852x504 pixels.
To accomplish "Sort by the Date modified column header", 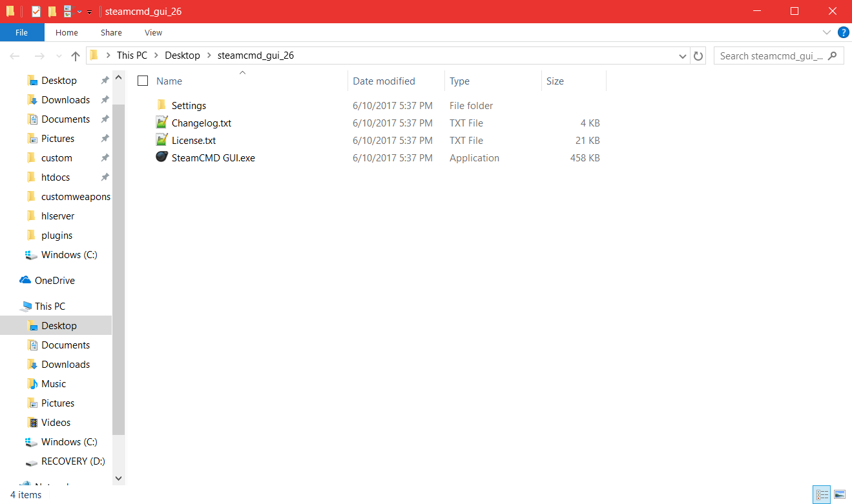I will tap(384, 81).
